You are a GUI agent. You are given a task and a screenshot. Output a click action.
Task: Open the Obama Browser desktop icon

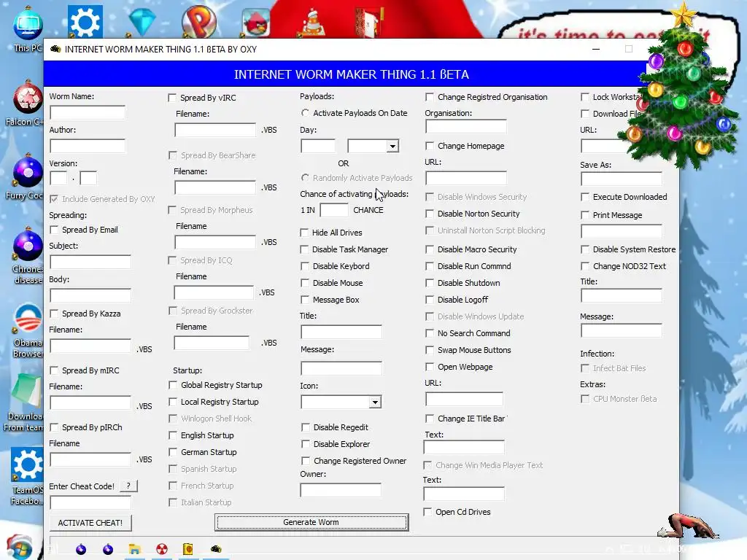27,330
